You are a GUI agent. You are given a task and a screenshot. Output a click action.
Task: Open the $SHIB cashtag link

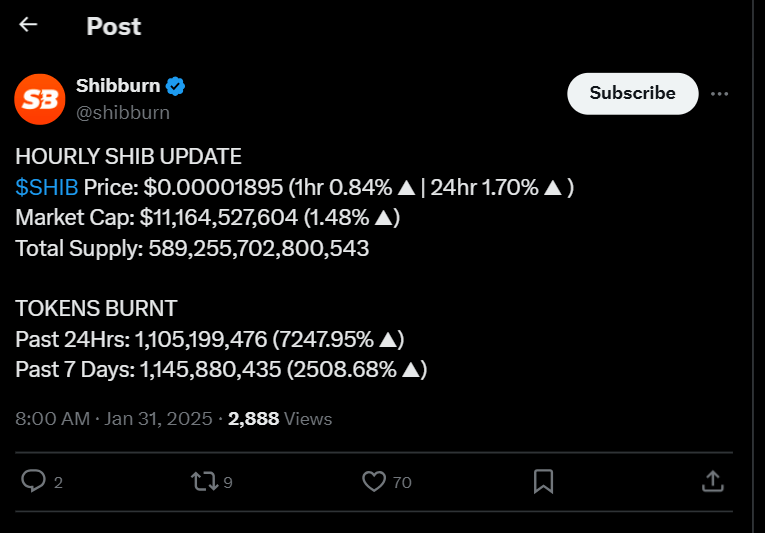[46, 187]
